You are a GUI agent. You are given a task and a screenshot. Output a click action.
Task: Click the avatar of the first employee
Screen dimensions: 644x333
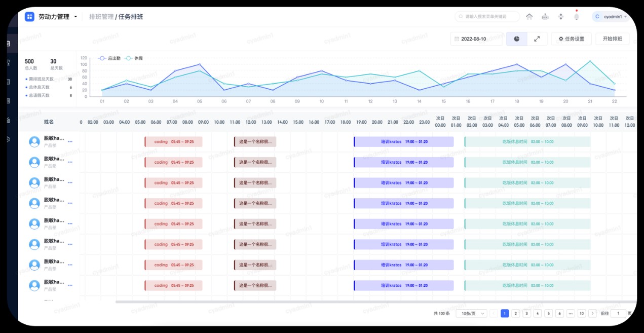[x=34, y=141]
